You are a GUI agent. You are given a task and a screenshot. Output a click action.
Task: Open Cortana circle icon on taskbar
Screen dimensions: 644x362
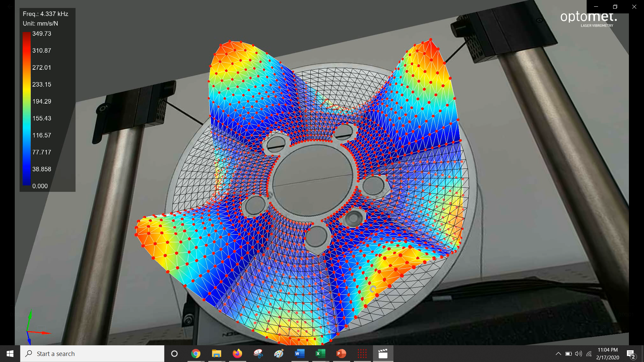pos(174,354)
